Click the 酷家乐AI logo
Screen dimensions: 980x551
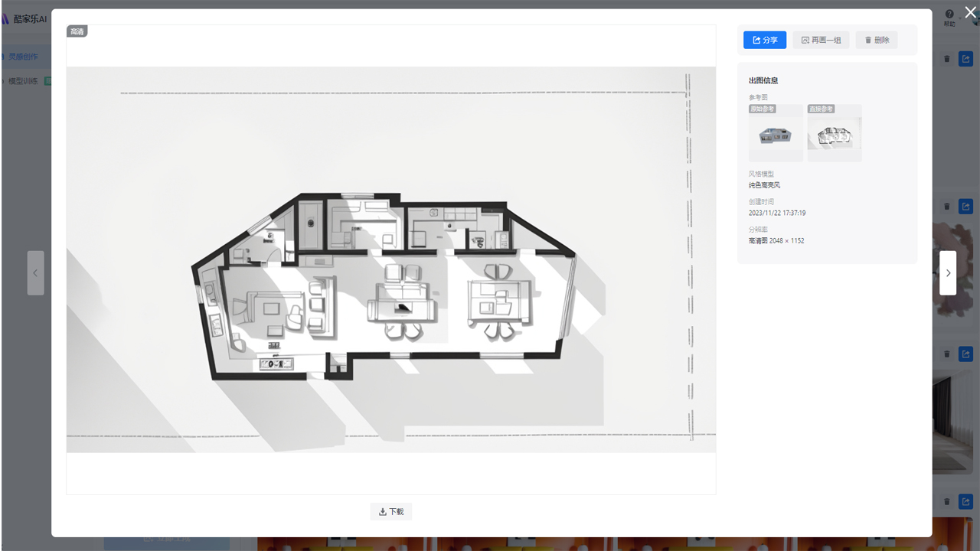click(x=24, y=18)
